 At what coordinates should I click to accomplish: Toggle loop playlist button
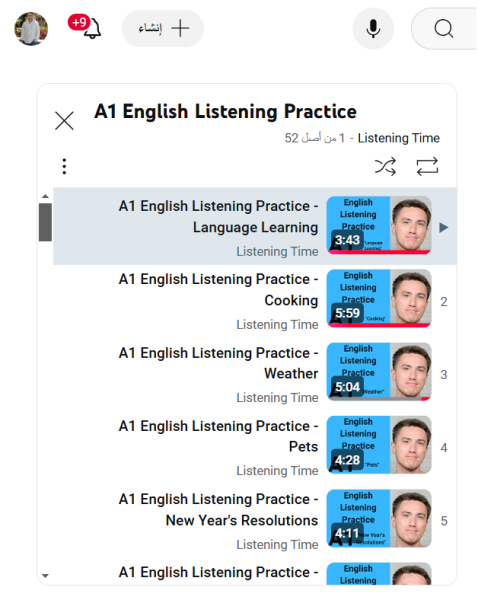(x=427, y=167)
